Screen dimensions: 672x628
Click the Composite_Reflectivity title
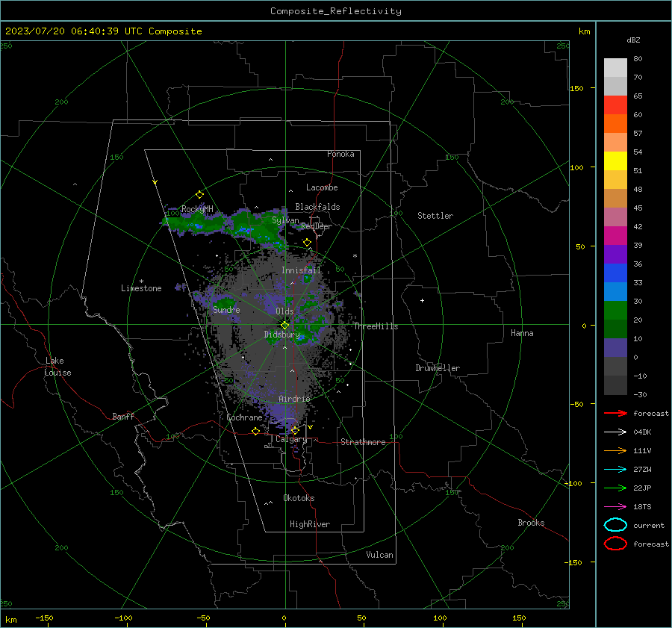coord(336,11)
